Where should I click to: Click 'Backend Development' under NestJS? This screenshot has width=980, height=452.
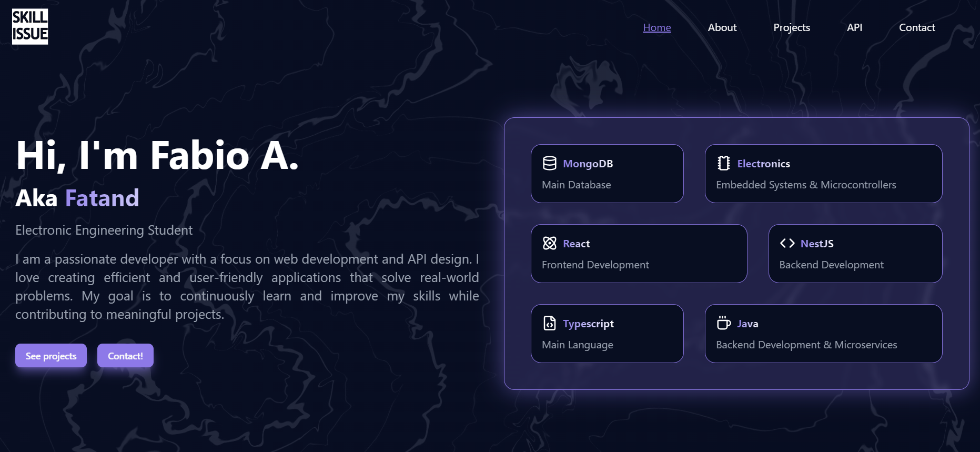pyautogui.click(x=831, y=265)
